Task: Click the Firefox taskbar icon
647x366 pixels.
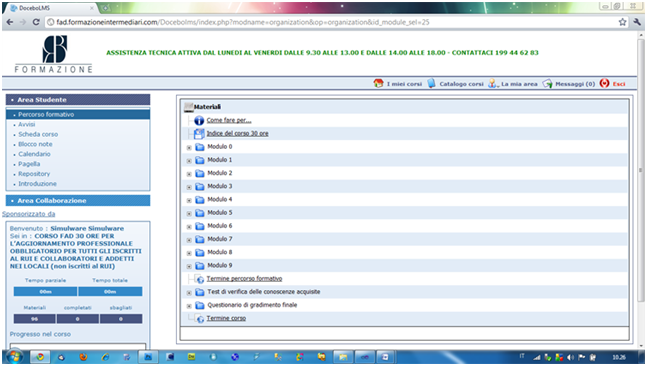Action: (83, 357)
